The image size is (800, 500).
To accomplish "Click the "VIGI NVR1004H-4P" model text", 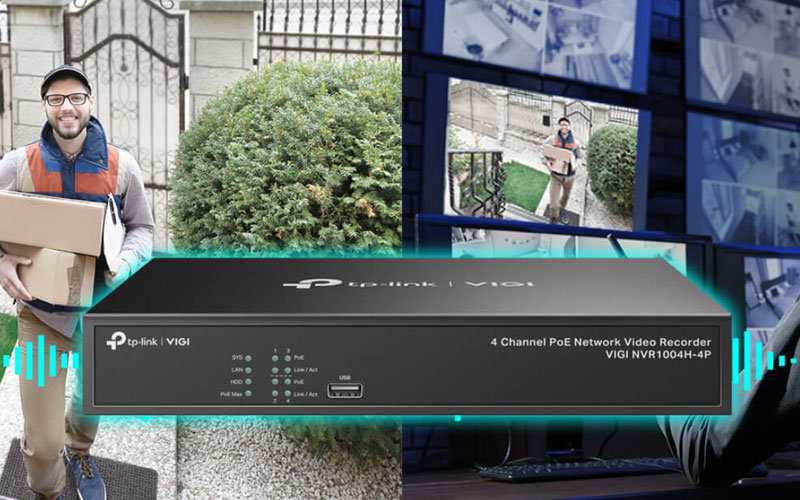I will click(658, 355).
